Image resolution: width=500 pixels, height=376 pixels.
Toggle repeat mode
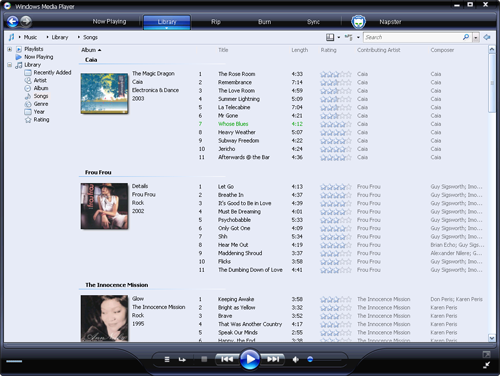182,359
